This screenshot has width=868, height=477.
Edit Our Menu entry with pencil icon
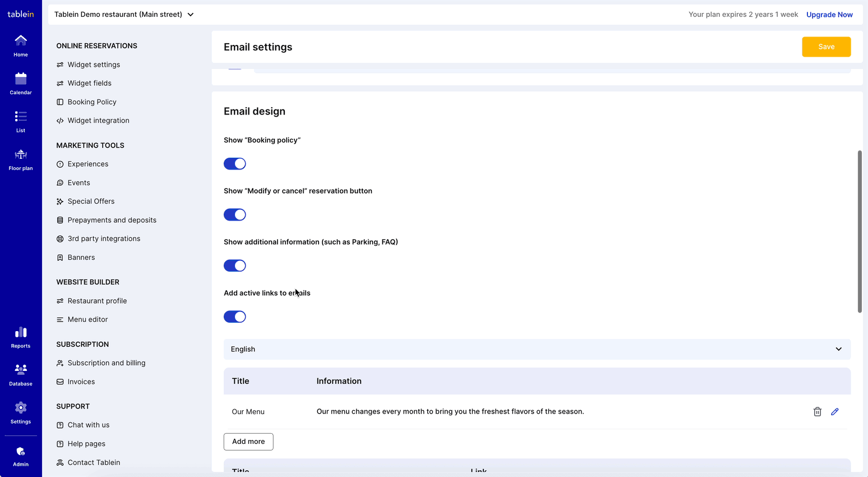[834, 411]
